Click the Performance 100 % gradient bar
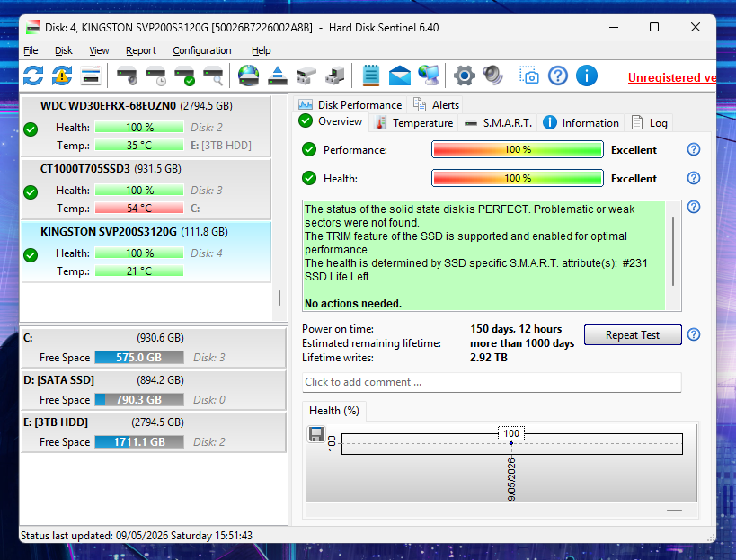 tap(518, 150)
